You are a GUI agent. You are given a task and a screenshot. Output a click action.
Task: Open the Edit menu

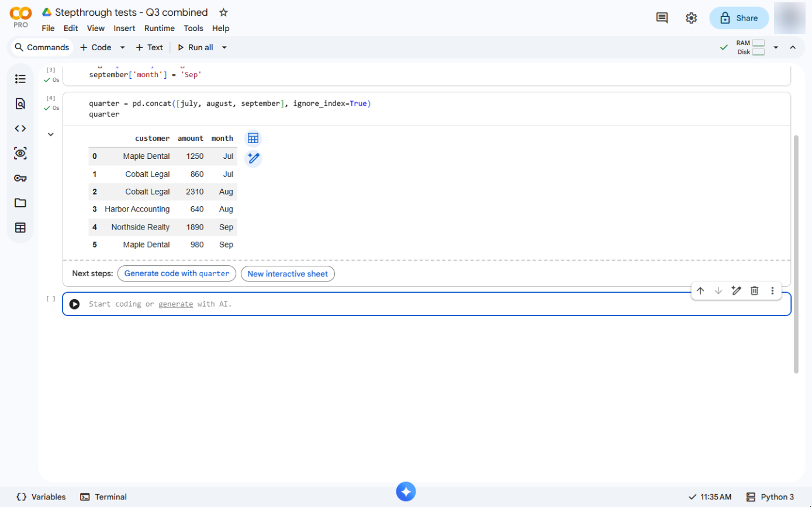click(x=71, y=28)
